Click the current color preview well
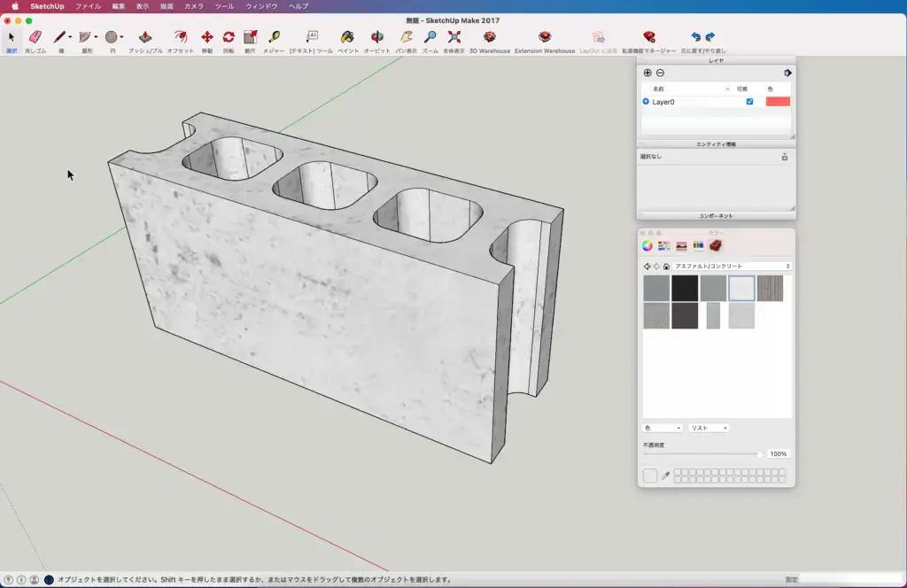The height and width of the screenshot is (588, 907). pyautogui.click(x=649, y=476)
